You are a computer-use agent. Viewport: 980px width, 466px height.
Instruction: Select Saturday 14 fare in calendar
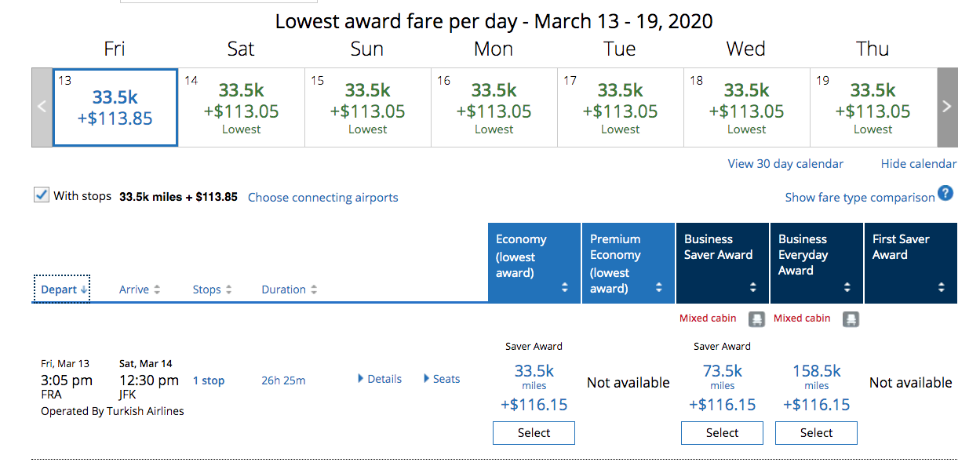click(241, 107)
